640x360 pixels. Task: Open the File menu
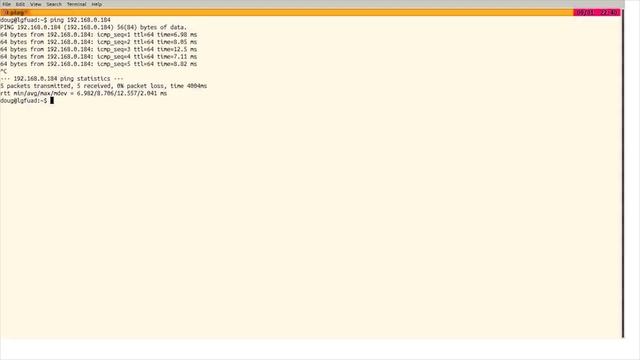pyautogui.click(x=7, y=4)
